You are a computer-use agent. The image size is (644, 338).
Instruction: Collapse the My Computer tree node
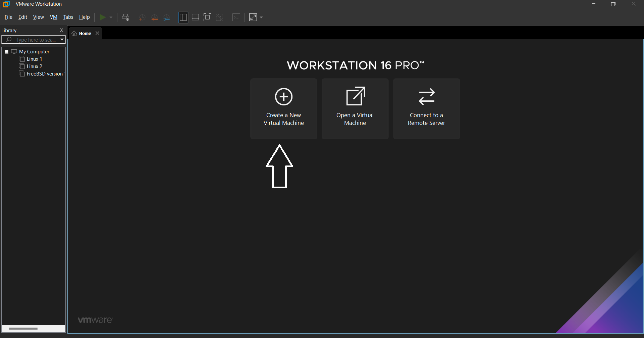[6, 52]
